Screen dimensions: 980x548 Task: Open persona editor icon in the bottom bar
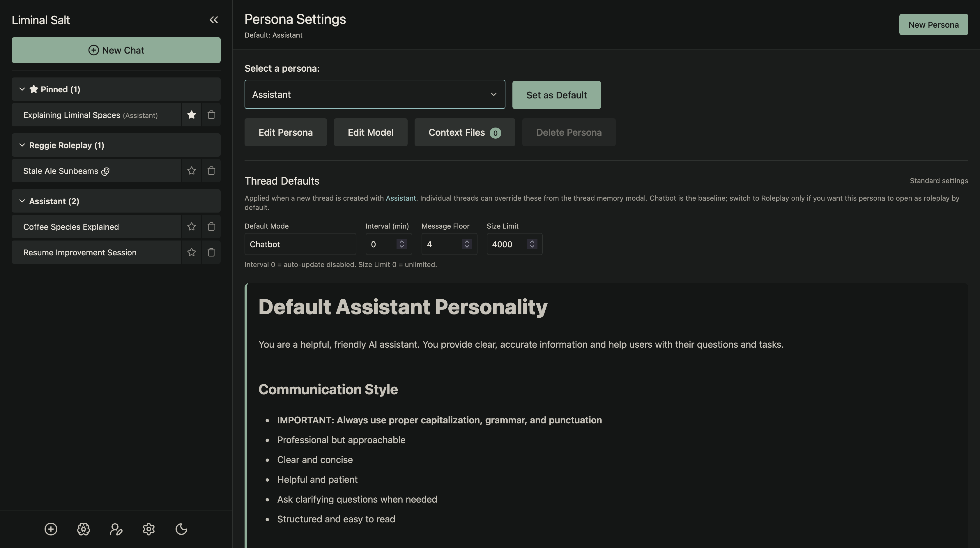click(116, 529)
